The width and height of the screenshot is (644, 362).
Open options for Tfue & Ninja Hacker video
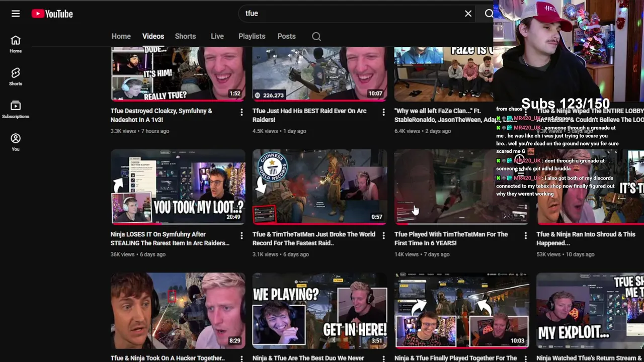click(x=242, y=358)
